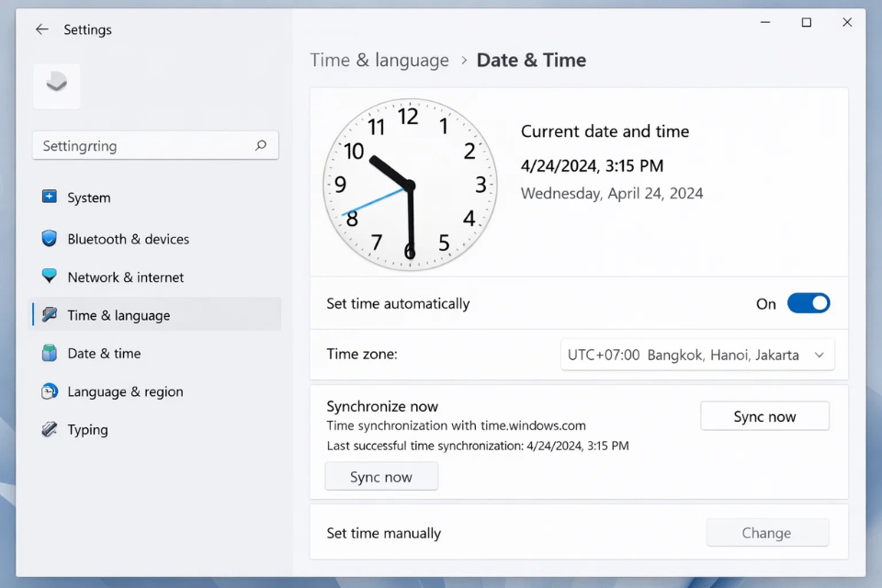This screenshot has width=882, height=588.
Task: Click the user account avatar picture
Action: pyautogui.click(x=56, y=85)
